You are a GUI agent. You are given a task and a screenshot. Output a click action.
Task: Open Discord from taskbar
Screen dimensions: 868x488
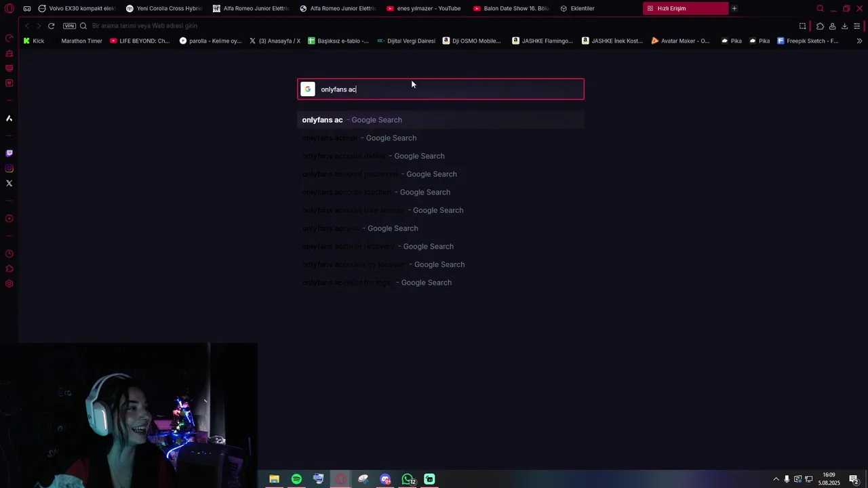coord(385,479)
